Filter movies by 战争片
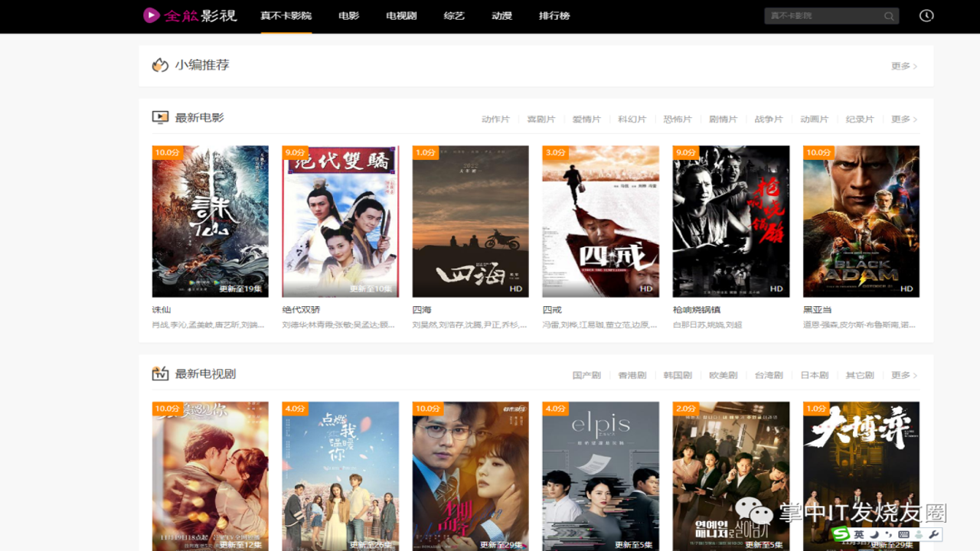The height and width of the screenshot is (551, 980). point(769,119)
